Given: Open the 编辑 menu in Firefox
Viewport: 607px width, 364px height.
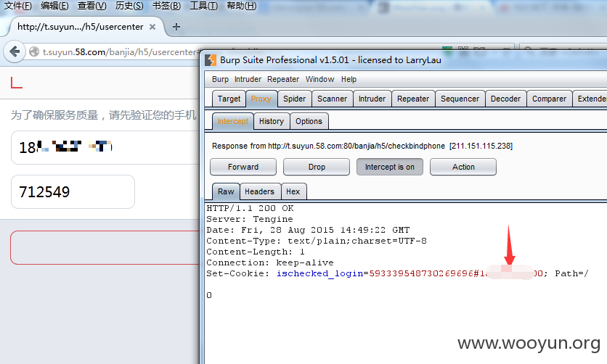Looking at the screenshot, I should click(x=54, y=5).
